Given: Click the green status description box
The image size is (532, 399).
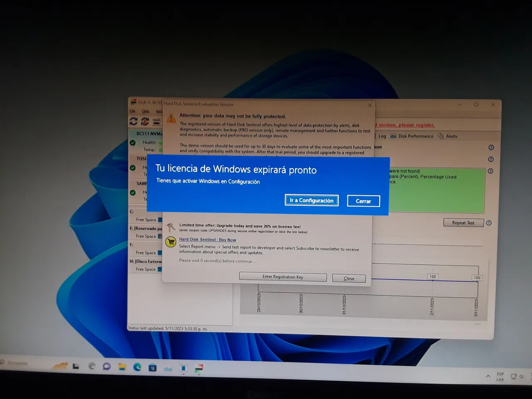Looking at the screenshot, I should 436,190.
